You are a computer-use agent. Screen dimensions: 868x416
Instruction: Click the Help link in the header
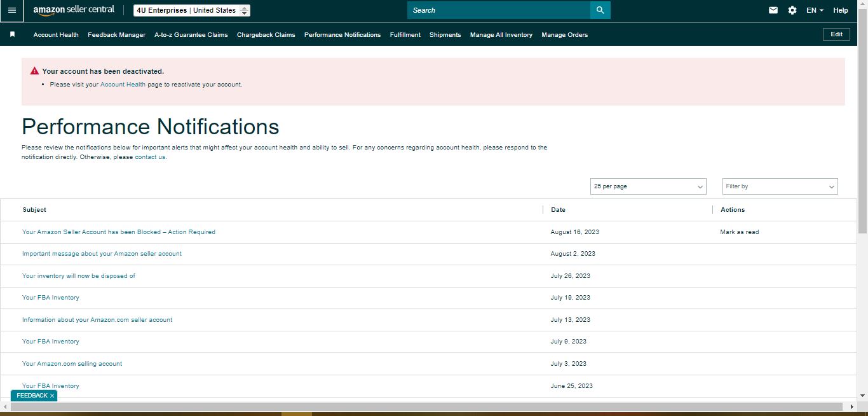coord(841,10)
